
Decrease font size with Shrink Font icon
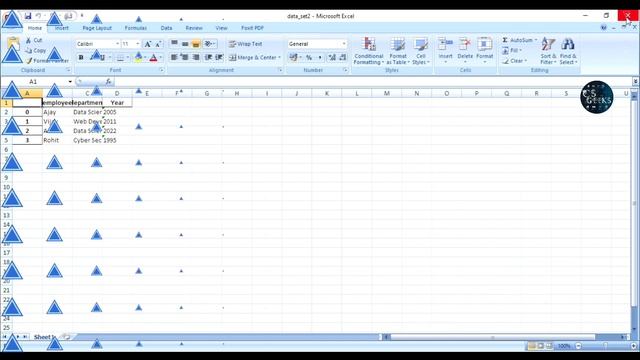click(158, 44)
